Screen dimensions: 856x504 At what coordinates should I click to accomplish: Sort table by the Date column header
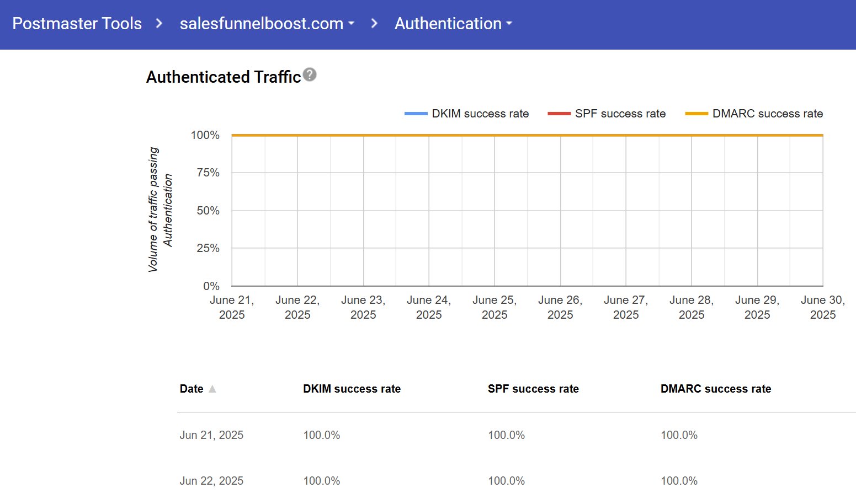192,389
